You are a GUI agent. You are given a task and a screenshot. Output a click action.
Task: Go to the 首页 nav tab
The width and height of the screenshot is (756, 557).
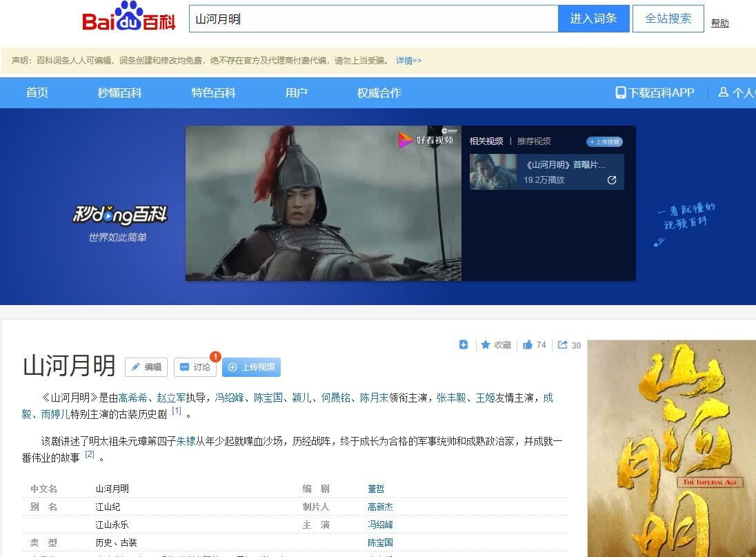pos(37,92)
